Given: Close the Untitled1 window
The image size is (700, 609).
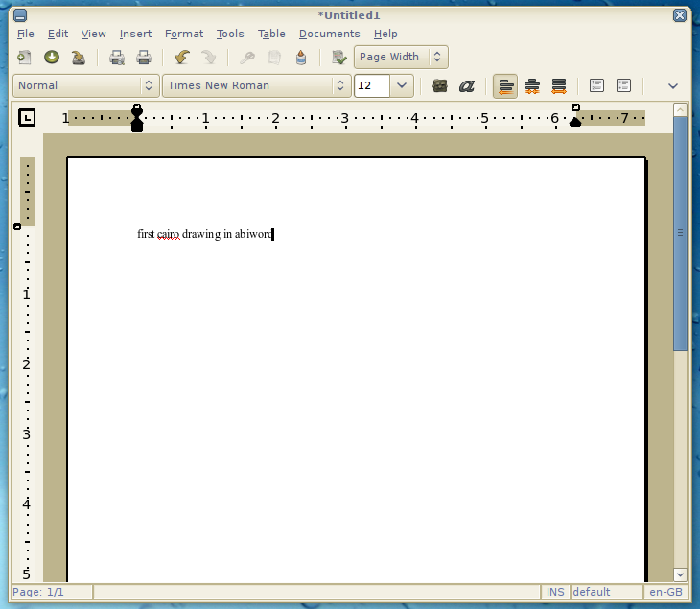Looking at the screenshot, I should pos(680,15).
